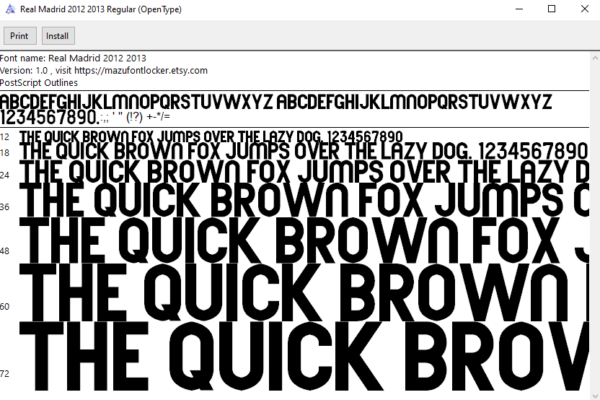Minimize the font viewer window
600x400 pixels.
point(519,9)
